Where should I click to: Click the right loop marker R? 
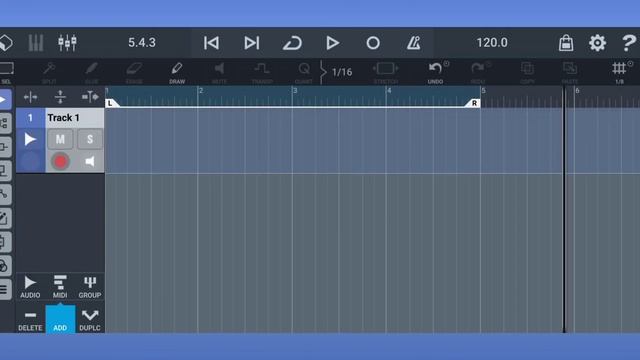click(x=473, y=103)
